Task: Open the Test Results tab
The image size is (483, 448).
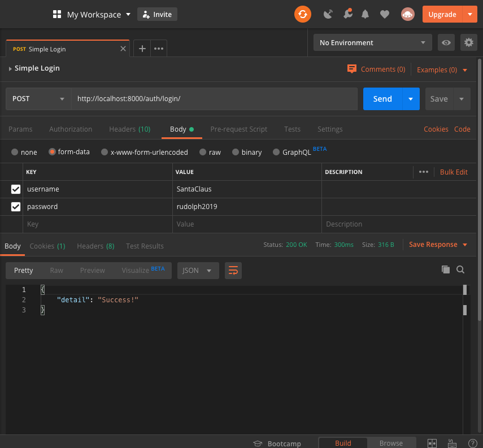Action: (x=144, y=246)
